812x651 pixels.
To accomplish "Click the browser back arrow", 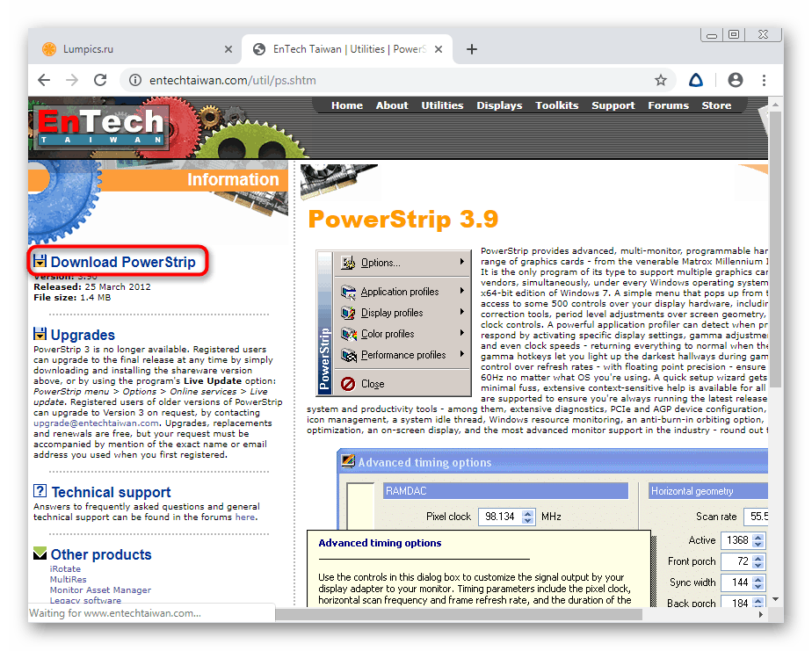I will coord(44,80).
